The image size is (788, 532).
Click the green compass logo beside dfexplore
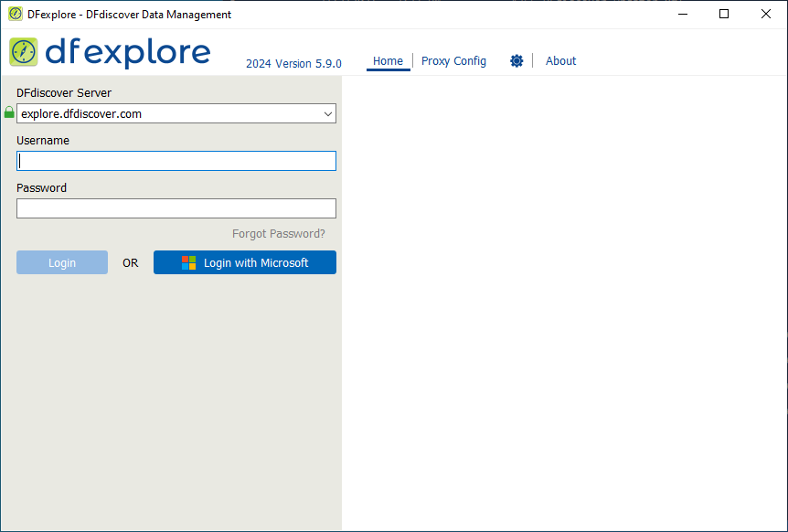(24, 52)
